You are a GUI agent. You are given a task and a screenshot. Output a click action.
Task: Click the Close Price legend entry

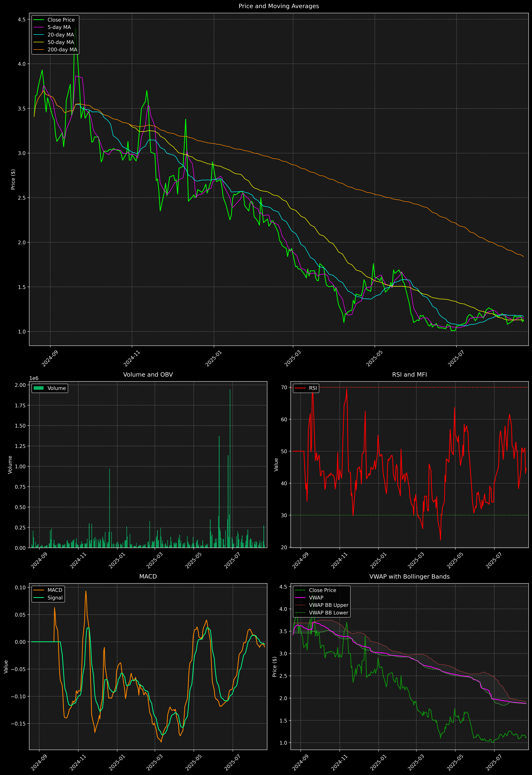pos(61,20)
